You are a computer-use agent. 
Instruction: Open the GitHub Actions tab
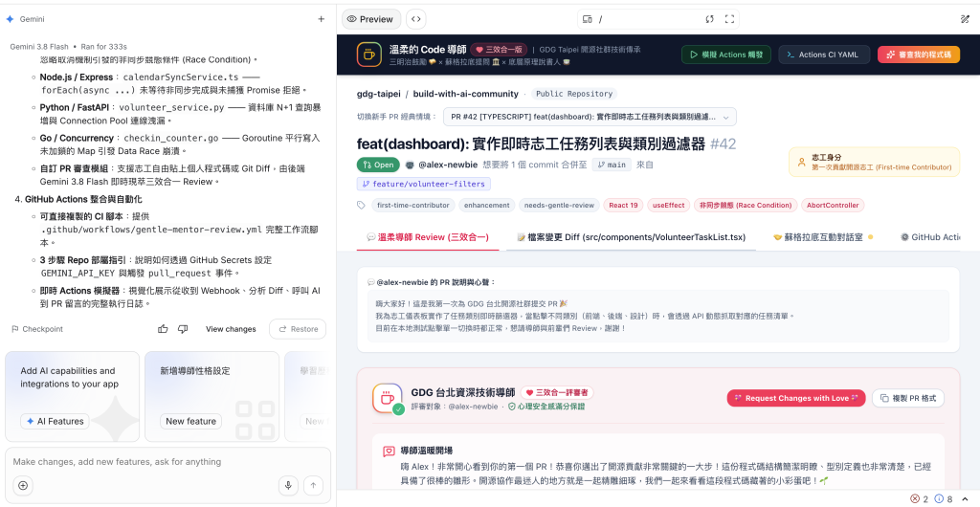pyautogui.click(x=930, y=237)
